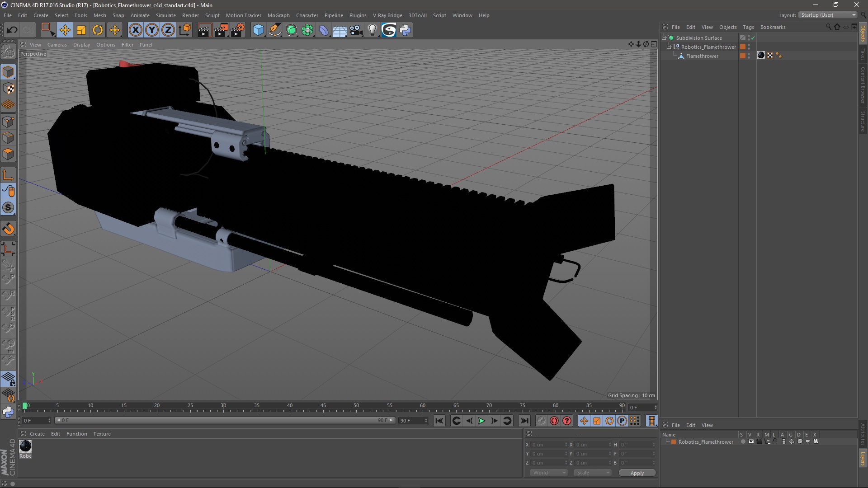Open Objects menu in object manager
Viewport: 868px width, 488px height.
(x=728, y=27)
